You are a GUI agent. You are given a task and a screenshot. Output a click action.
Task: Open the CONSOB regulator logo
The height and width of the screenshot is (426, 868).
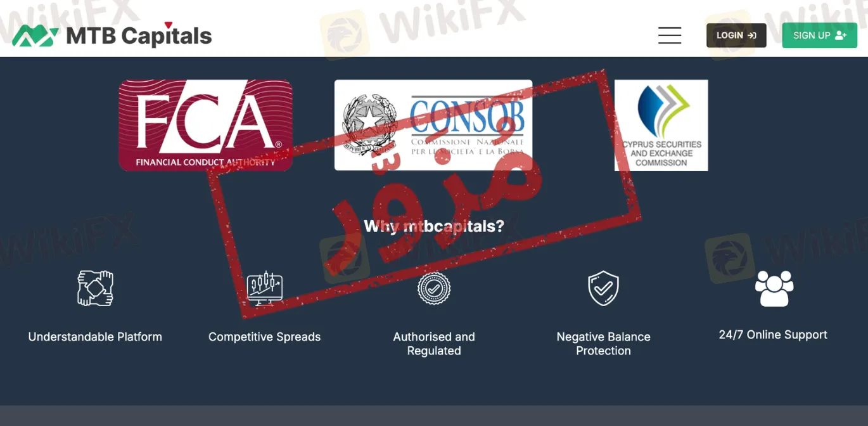[433, 125]
